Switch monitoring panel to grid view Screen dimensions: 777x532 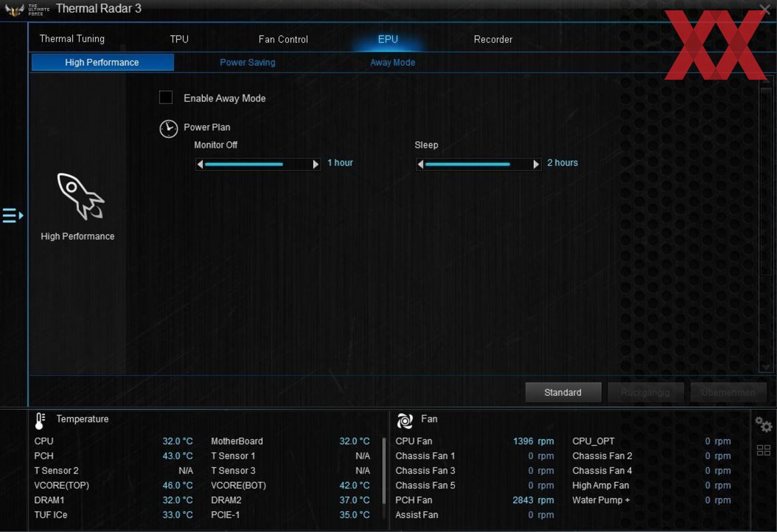tap(764, 450)
